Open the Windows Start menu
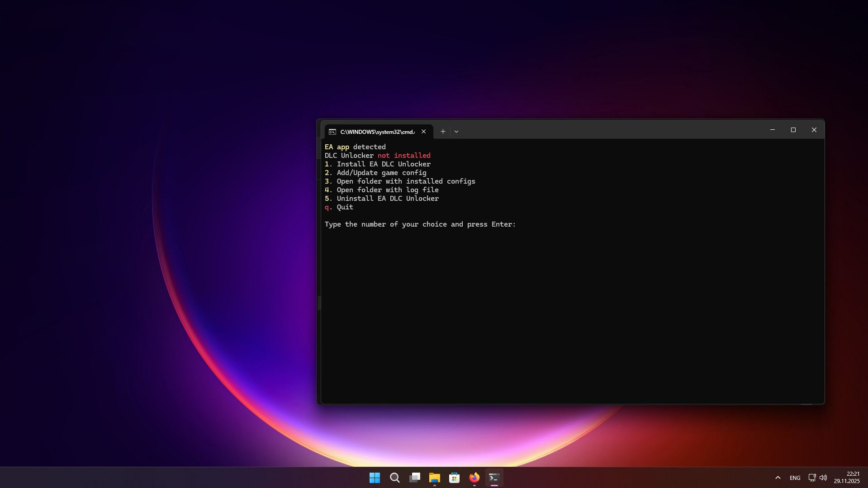The height and width of the screenshot is (488, 868). click(375, 478)
